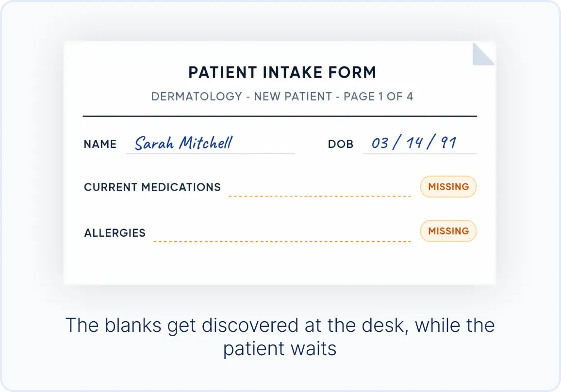
Task: Click the handwritten year 91 in DOB
Action: pos(449,142)
